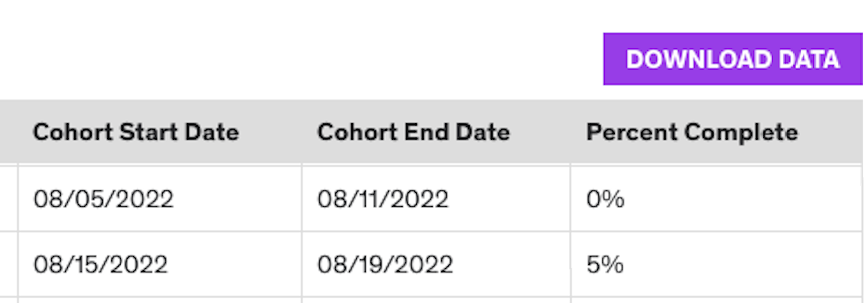Screen dimensions: 868x303
Task: Select the 08/19/2022 end date cell
Action: click(x=385, y=264)
